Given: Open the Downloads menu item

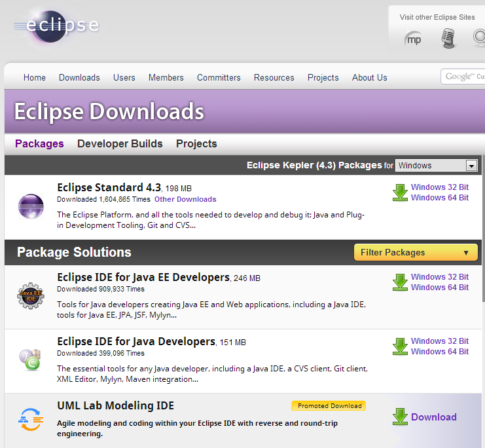Looking at the screenshot, I should click(79, 77).
